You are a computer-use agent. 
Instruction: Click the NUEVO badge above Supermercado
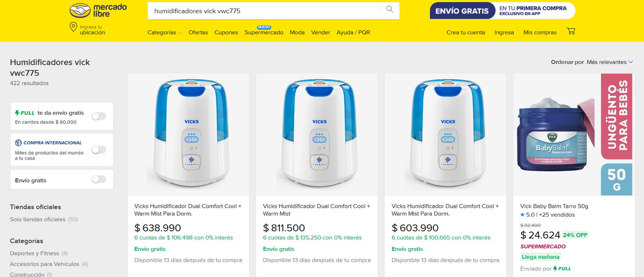tap(264, 27)
